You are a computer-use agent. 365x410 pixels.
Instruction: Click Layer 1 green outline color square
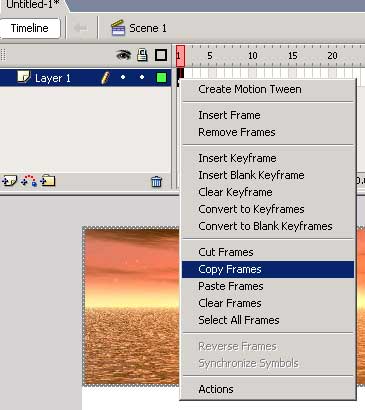pos(161,78)
